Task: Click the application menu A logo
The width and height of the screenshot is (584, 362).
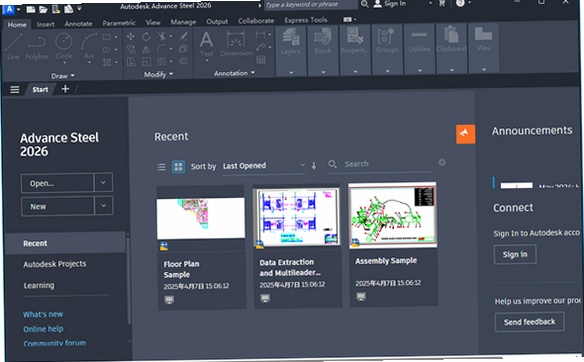Action: tap(9, 9)
